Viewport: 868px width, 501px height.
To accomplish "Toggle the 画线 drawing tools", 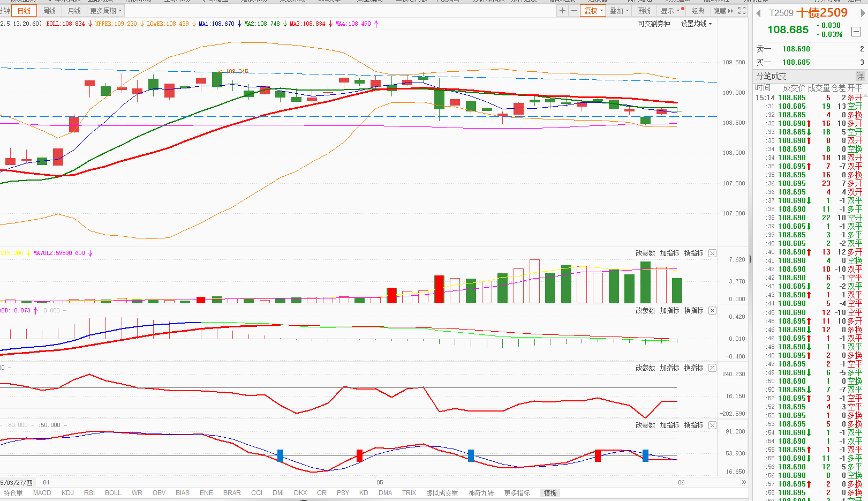I will coord(644,11).
